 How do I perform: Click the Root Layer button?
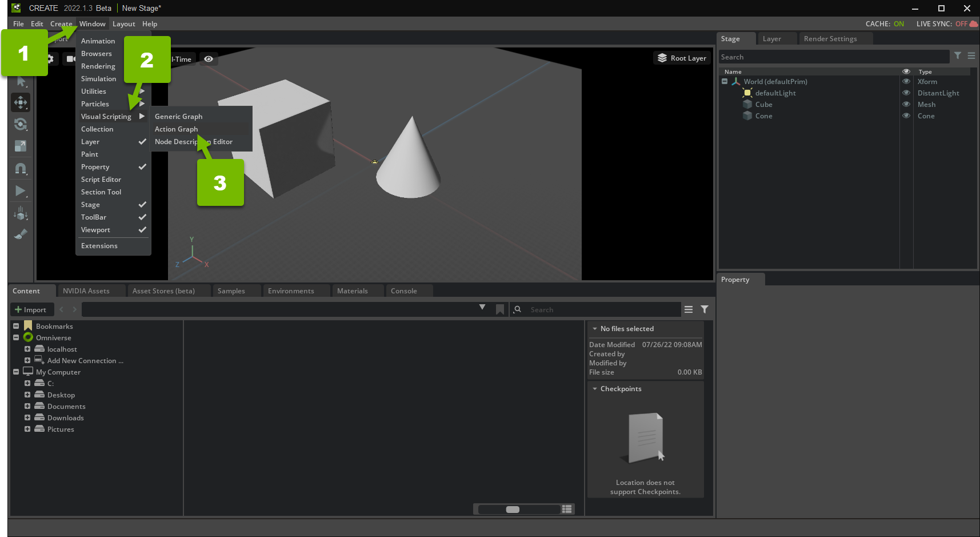[x=682, y=58]
